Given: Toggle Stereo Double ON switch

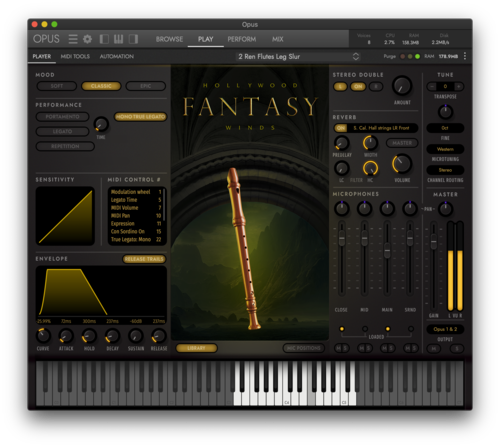Looking at the screenshot, I should click(x=358, y=87).
